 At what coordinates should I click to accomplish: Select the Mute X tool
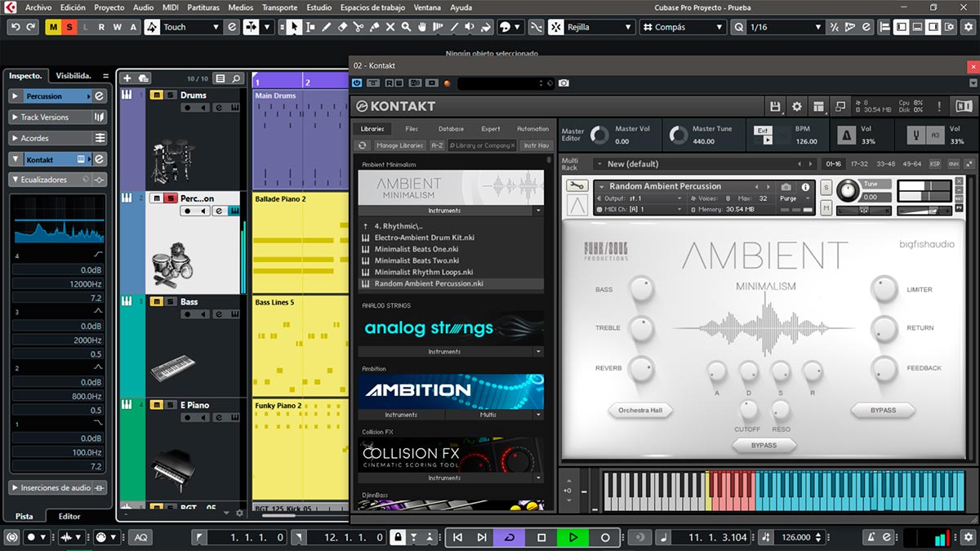[x=390, y=27]
